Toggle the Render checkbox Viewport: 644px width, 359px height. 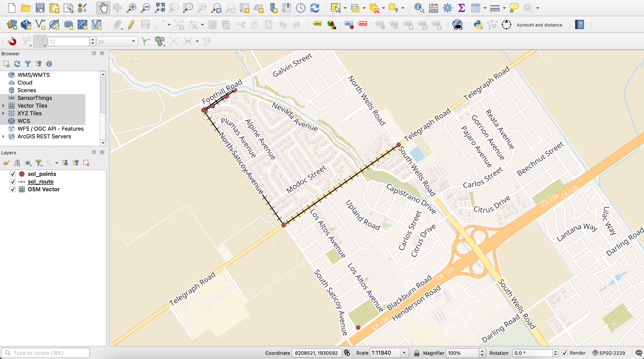565,353
